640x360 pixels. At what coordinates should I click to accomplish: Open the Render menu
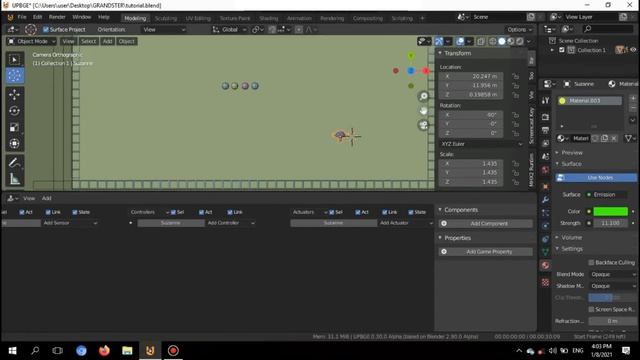point(57,17)
